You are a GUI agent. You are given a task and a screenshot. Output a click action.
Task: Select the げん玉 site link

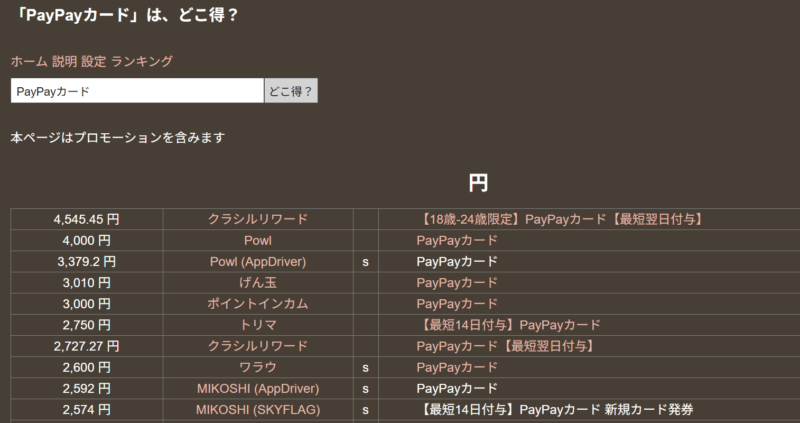coord(257,283)
